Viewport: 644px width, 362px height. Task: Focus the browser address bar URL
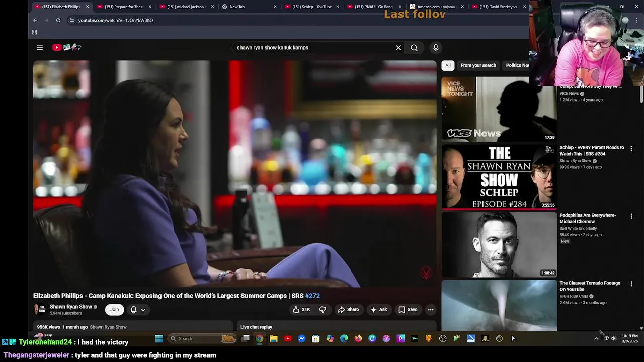pyautogui.click(x=116, y=20)
